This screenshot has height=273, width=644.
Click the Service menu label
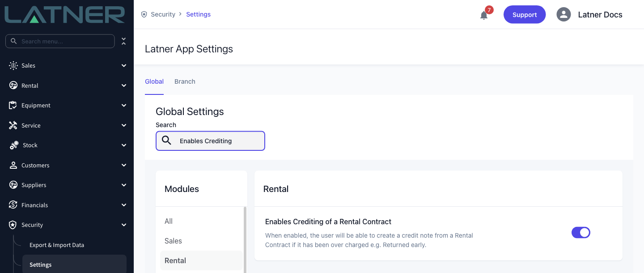point(31,125)
